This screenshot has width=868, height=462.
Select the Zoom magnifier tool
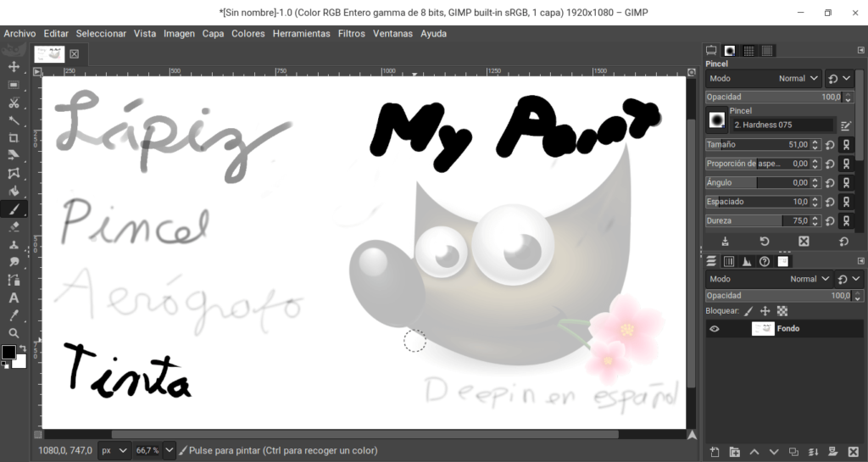click(14, 333)
